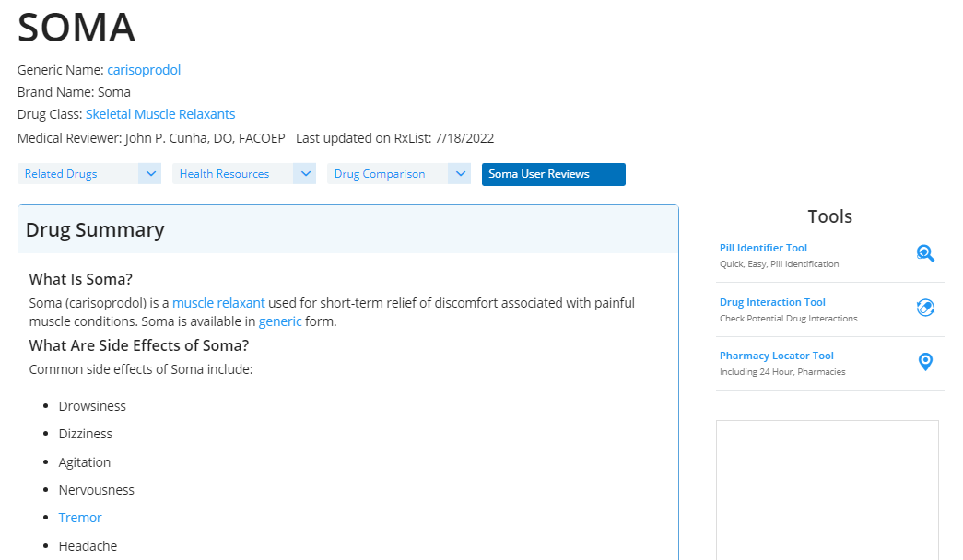Viewport: 963px width, 560px height.
Task: Expand the Related Drugs dropdown arrow
Action: coord(150,174)
